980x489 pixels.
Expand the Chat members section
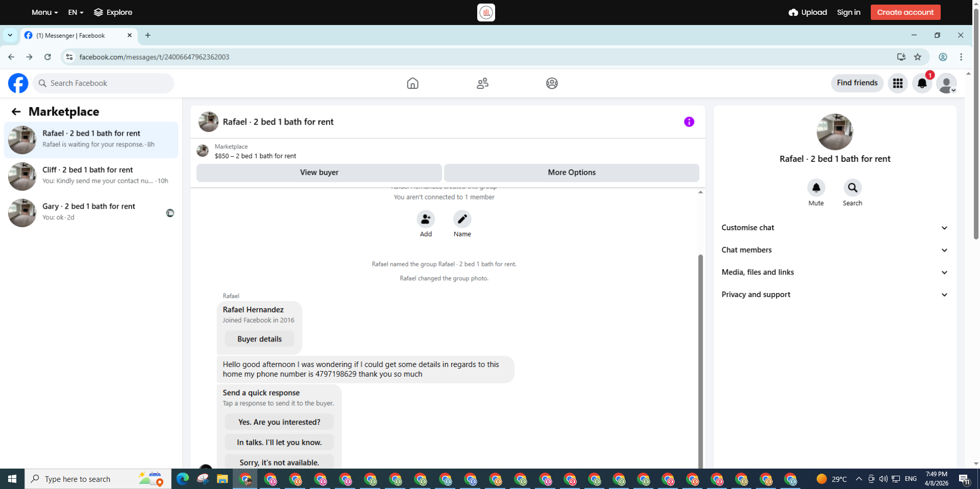[835, 250]
